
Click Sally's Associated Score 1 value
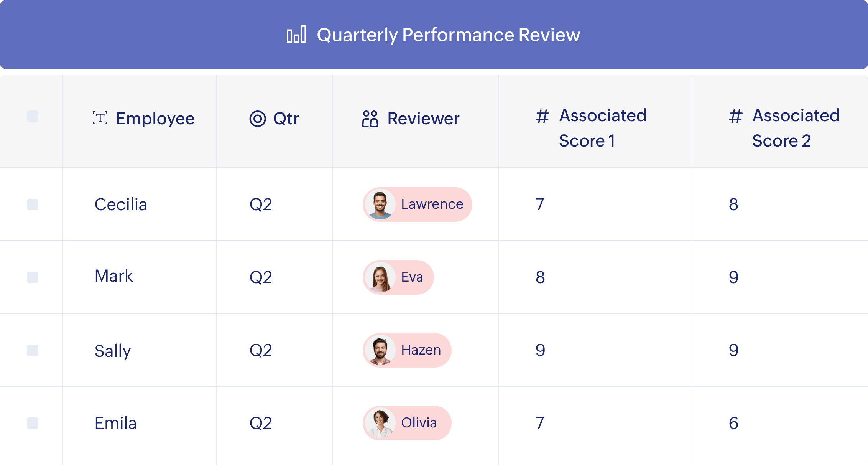540,350
